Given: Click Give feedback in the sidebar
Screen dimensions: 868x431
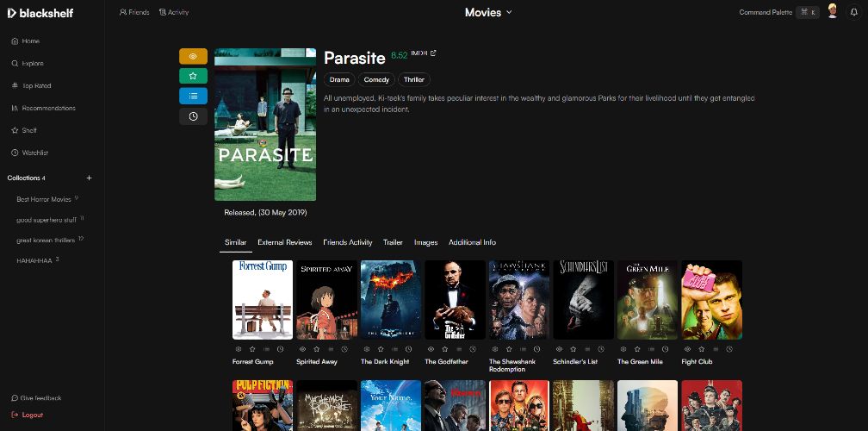Looking at the screenshot, I should click(x=36, y=397).
